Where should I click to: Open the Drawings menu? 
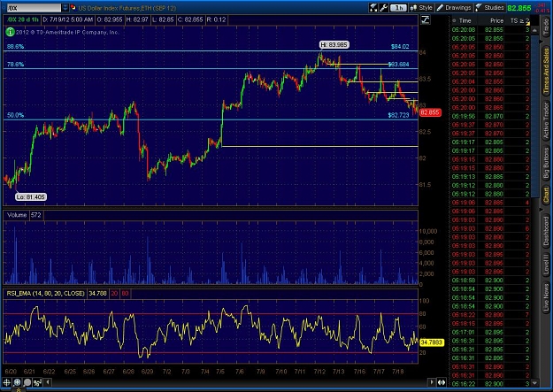point(454,8)
